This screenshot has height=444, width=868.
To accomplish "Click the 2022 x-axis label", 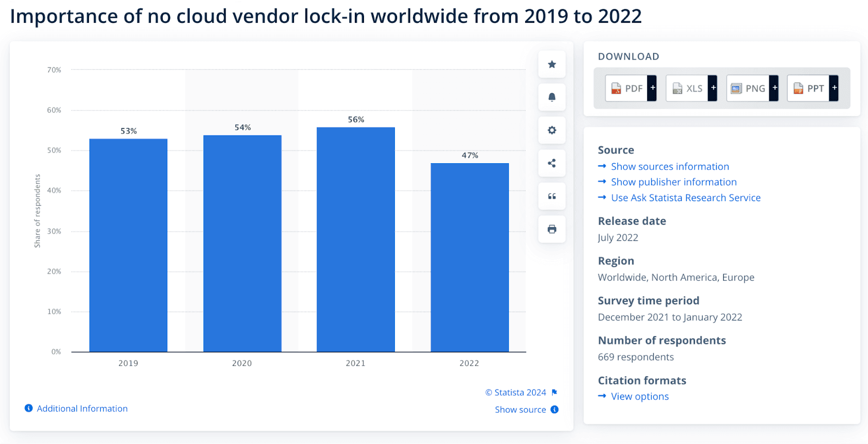I will 469,363.
